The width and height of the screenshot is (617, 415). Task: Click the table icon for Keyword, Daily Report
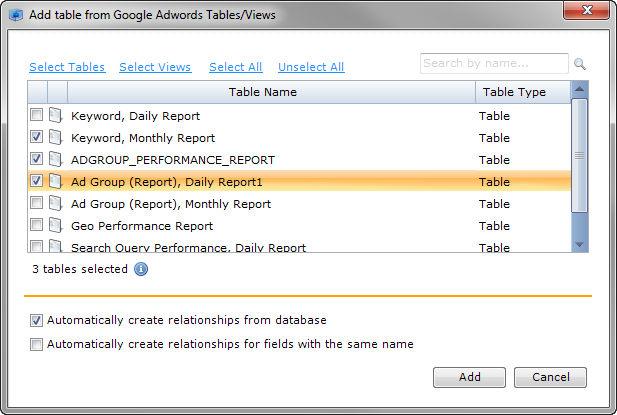click(55, 115)
